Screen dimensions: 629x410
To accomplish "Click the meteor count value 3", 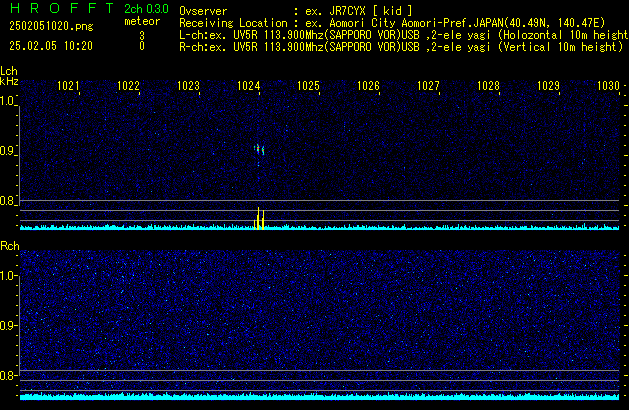I will tap(142, 36).
